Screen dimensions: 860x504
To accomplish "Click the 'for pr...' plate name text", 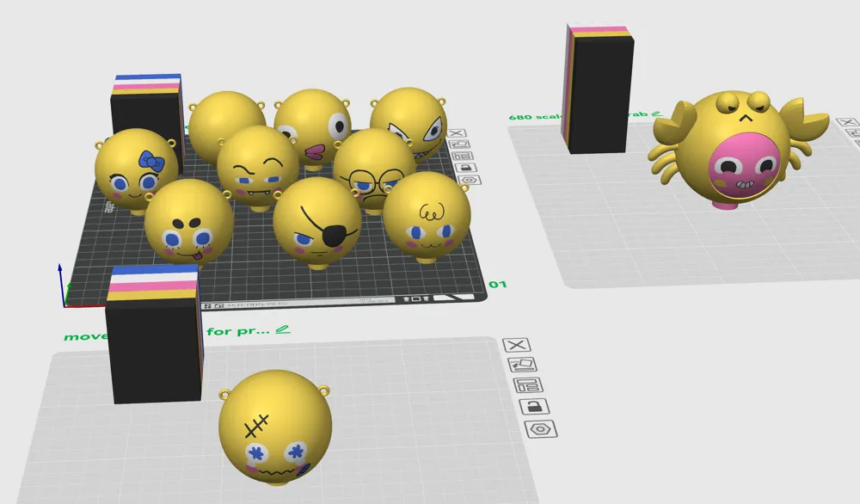I will (x=238, y=331).
